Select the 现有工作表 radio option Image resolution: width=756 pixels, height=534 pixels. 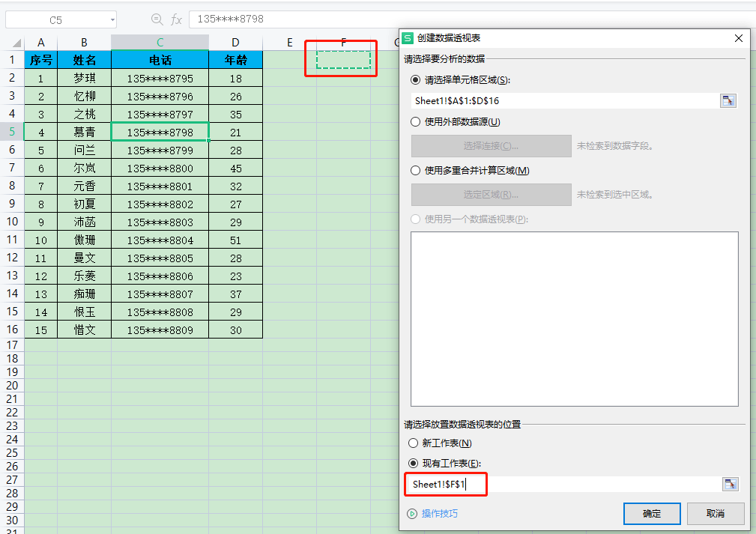(x=413, y=464)
